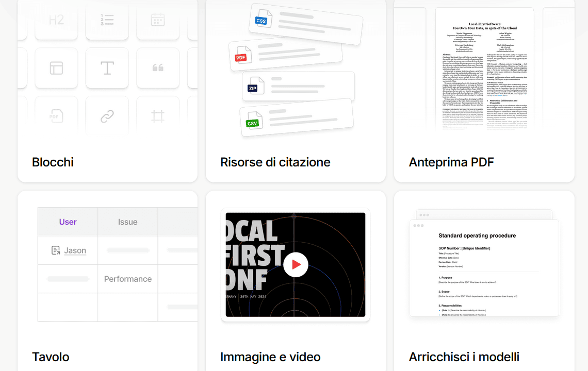This screenshot has width=588, height=371.
Task: Open the Blocchi card title
Action: click(53, 162)
